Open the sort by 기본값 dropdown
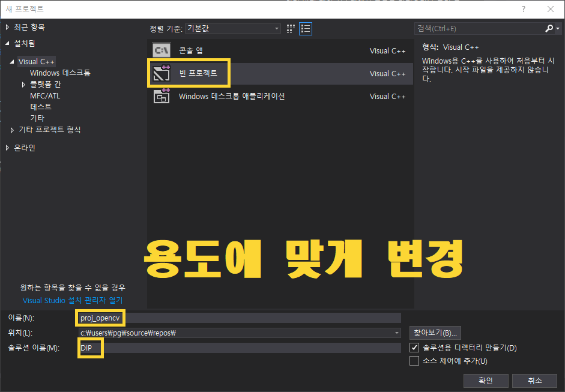 point(233,28)
